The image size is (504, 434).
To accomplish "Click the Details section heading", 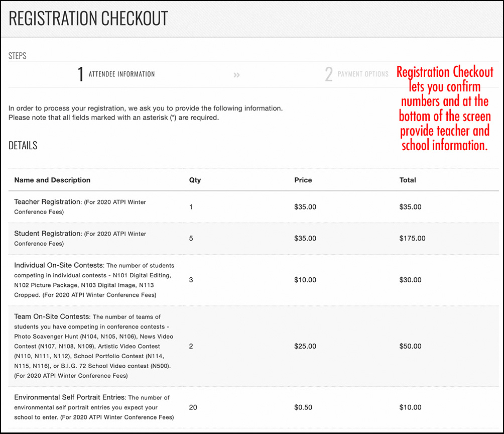I will (23, 146).
